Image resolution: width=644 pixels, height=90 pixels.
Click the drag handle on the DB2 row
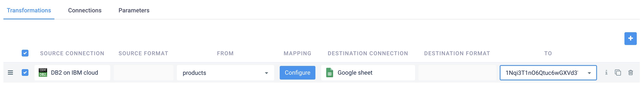click(x=10, y=73)
